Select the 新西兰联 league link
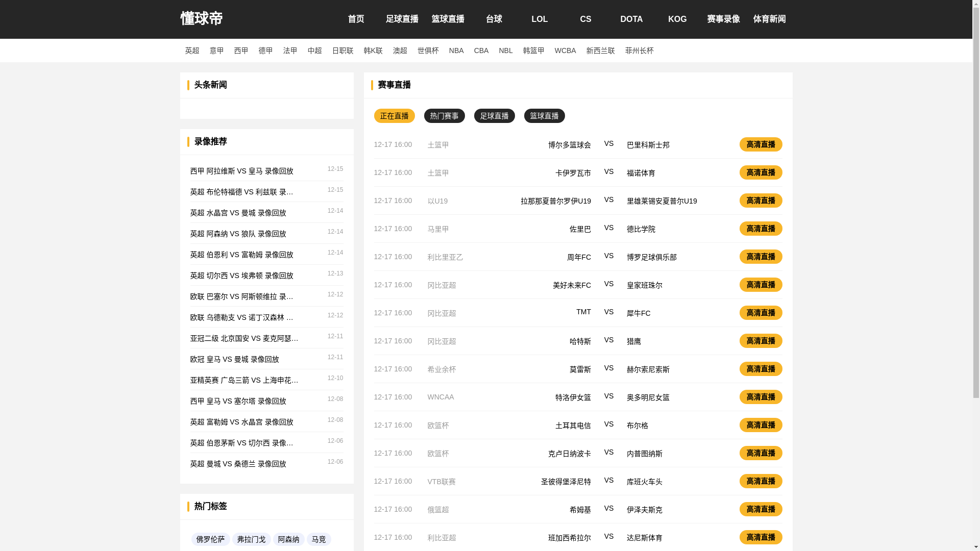980x551 pixels. 600,51
